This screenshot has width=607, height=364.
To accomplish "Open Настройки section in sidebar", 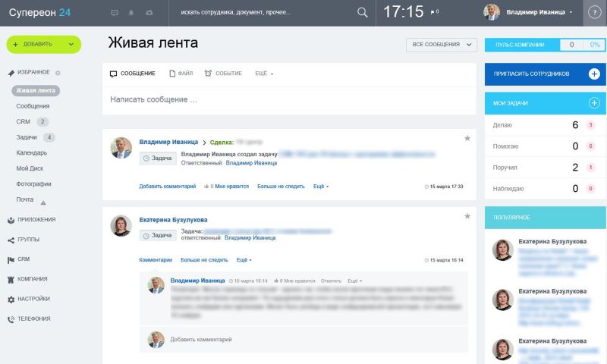I will click(x=29, y=299).
